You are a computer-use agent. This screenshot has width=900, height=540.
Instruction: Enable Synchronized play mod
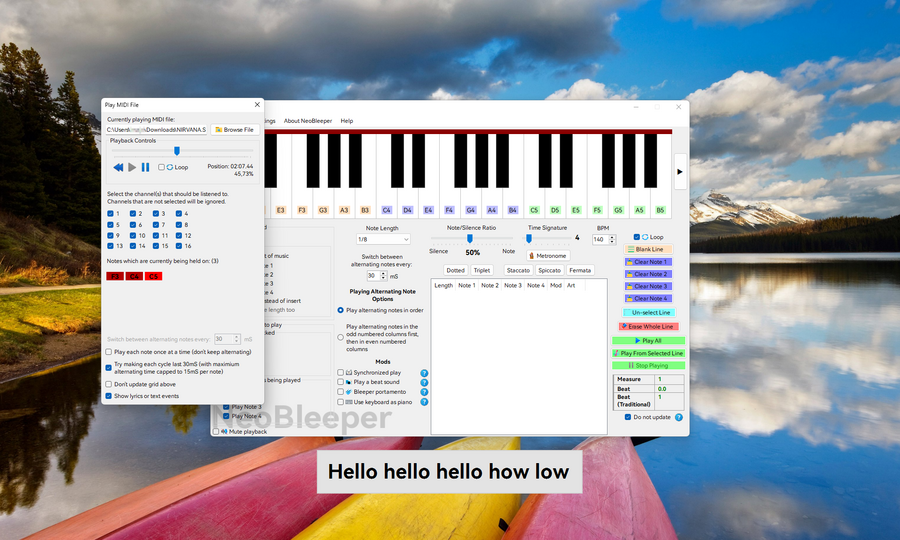(x=340, y=373)
